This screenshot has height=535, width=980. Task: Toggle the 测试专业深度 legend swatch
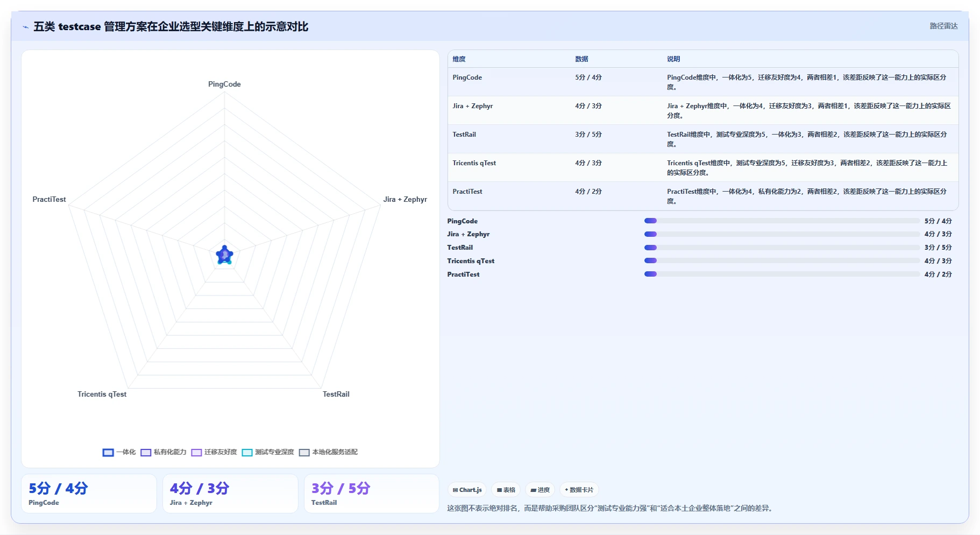click(x=247, y=453)
